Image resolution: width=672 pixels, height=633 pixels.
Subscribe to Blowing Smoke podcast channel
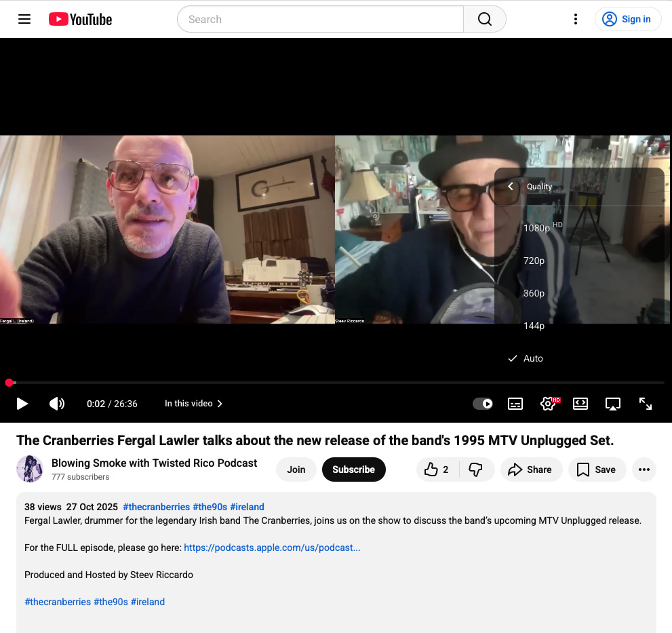click(353, 469)
